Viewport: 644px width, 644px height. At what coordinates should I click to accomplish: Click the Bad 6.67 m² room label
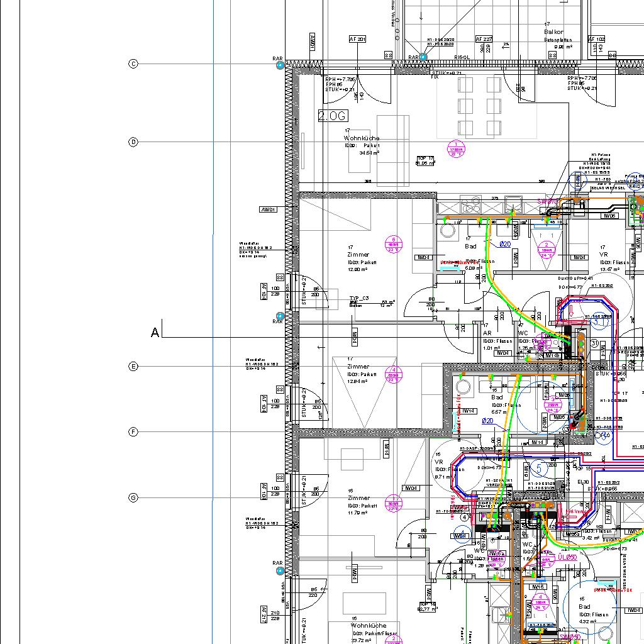coord(506,402)
